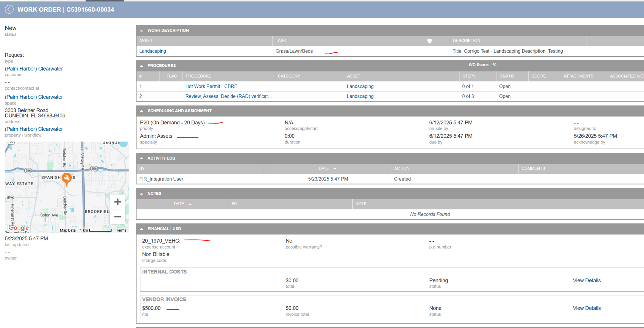Zoom in the map with plus icon
This screenshot has width=644, height=328.
point(117,202)
